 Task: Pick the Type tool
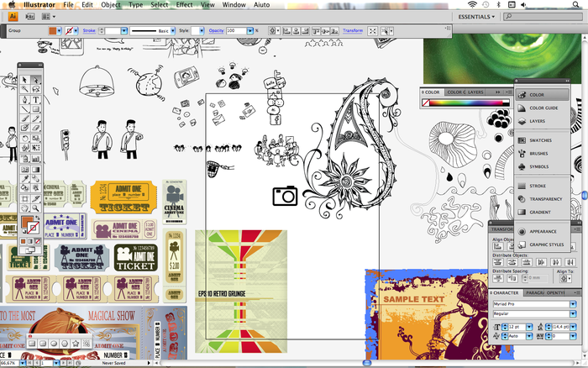tap(36, 100)
